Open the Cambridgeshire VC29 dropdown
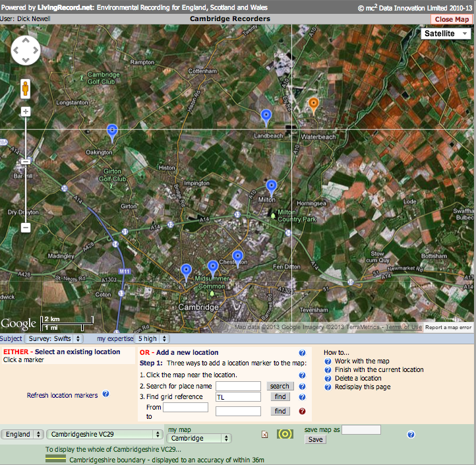 pyautogui.click(x=104, y=434)
